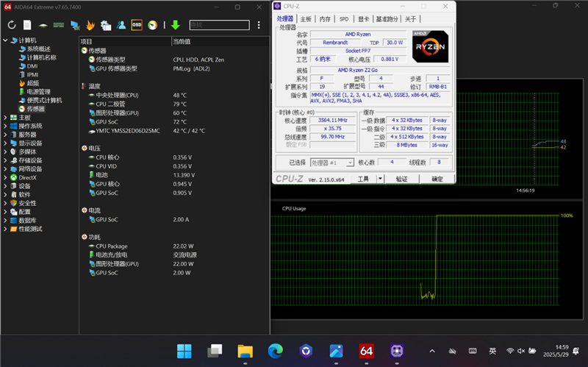Select 计算机名称 in the tree
The width and height of the screenshot is (588, 367).
42,57
